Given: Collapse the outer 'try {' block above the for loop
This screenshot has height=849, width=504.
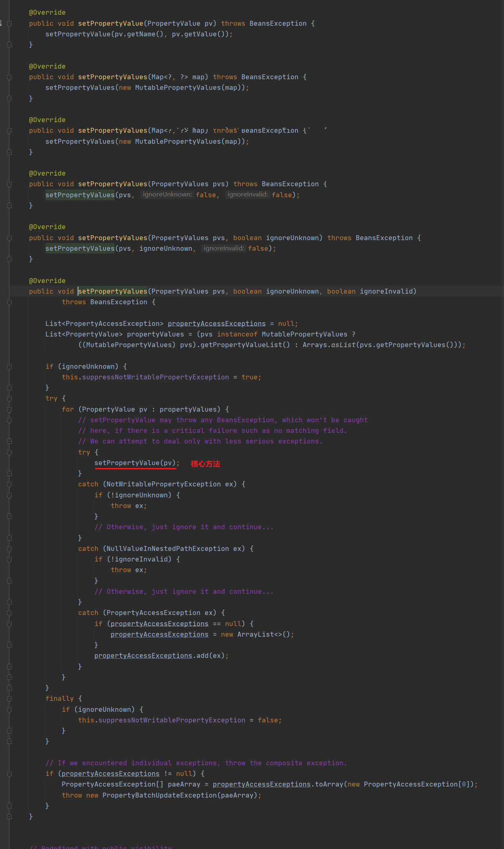Looking at the screenshot, I should coord(9,399).
